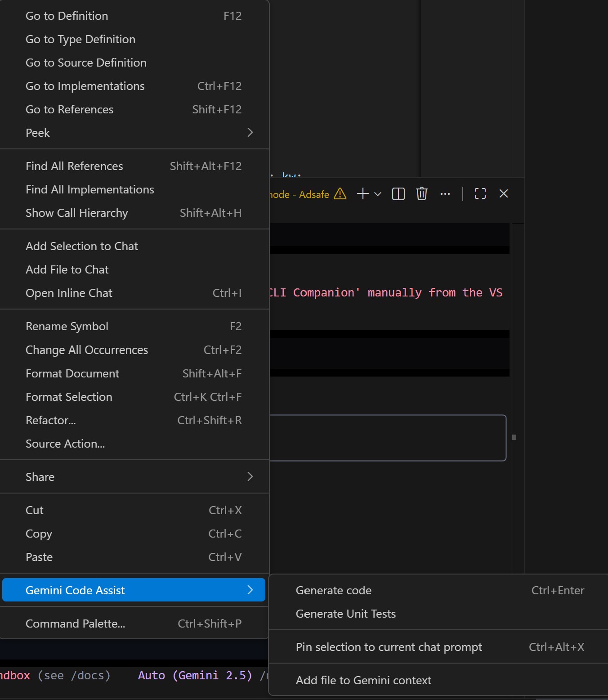This screenshot has width=608, height=700.
Task: Expand the Share submenu
Action: click(134, 477)
